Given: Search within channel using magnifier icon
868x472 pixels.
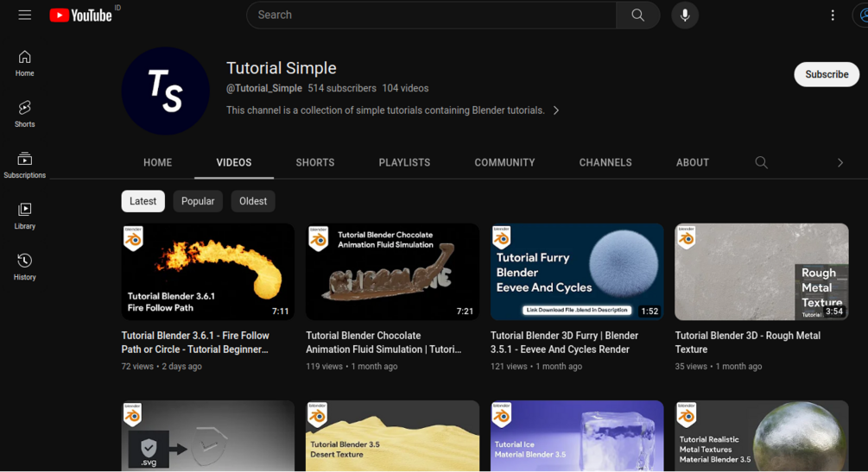Looking at the screenshot, I should click(x=761, y=162).
